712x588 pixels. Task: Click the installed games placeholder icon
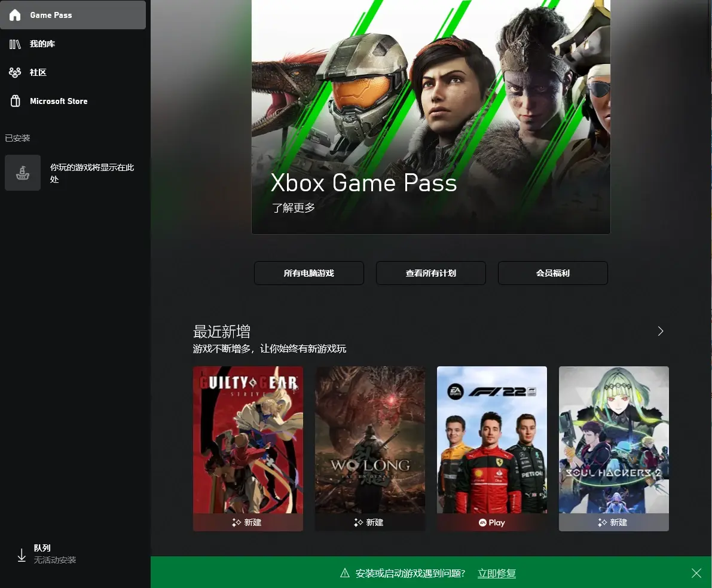tap(23, 173)
